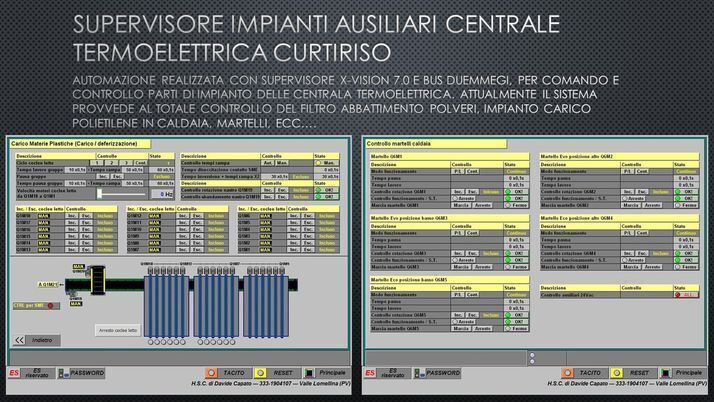Click the 0 Hz frequency value field
Viewport: 714px width, 402px height.
point(162,194)
